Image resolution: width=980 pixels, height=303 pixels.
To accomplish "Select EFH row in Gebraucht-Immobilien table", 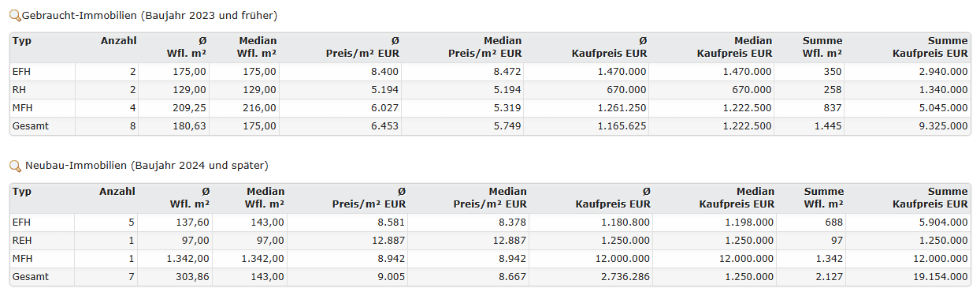I will click(490, 71).
